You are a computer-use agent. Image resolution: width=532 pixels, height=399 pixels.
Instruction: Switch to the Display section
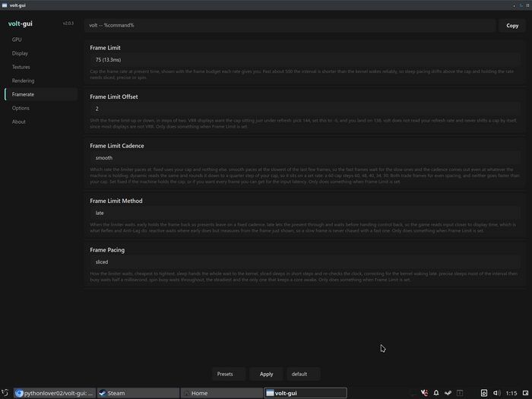pyautogui.click(x=41, y=53)
